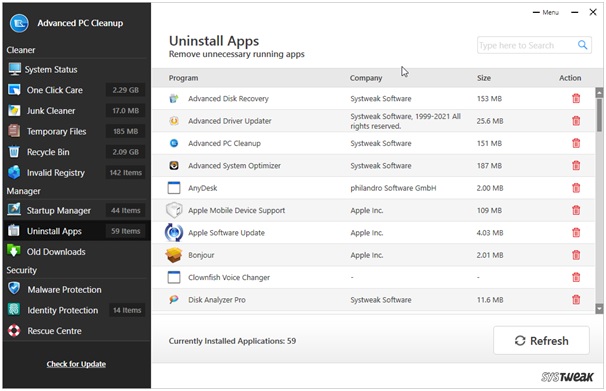Select the AnyDesk program name
The image size is (606, 391).
click(x=203, y=188)
